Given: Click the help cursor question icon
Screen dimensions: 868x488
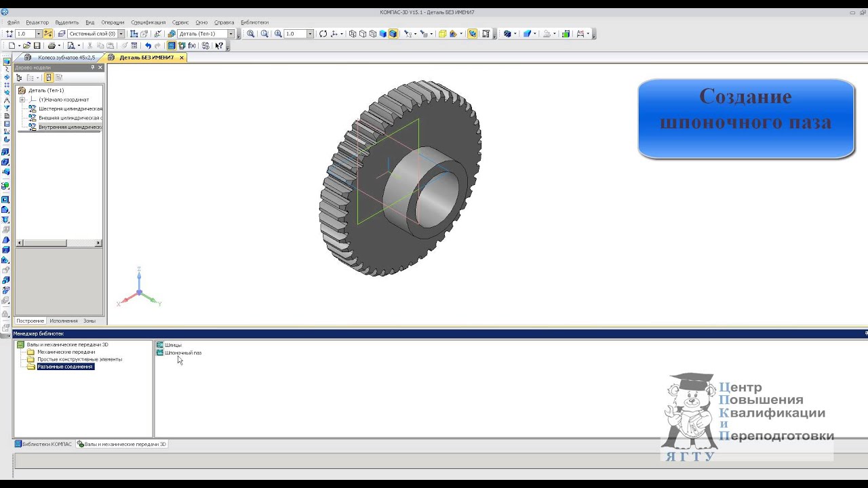Looking at the screenshot, I should pos(219,45).
